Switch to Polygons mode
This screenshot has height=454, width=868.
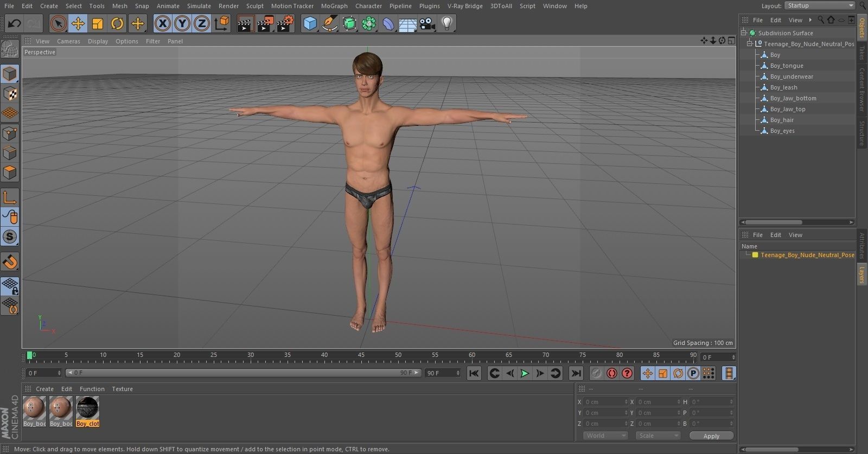pyautogui.click(x=10, y=172)
